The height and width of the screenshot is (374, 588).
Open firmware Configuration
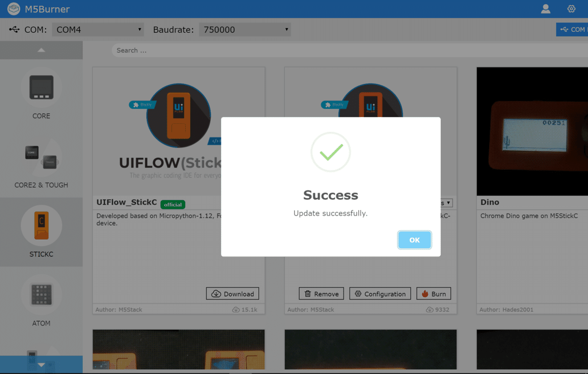pyautogui.click(x=380, y=294)
